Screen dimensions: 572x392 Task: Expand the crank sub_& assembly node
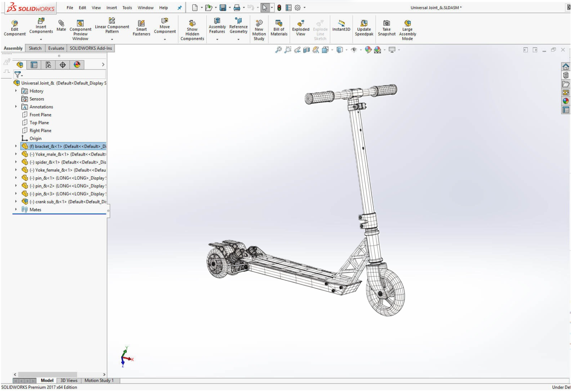coord(16,202)
